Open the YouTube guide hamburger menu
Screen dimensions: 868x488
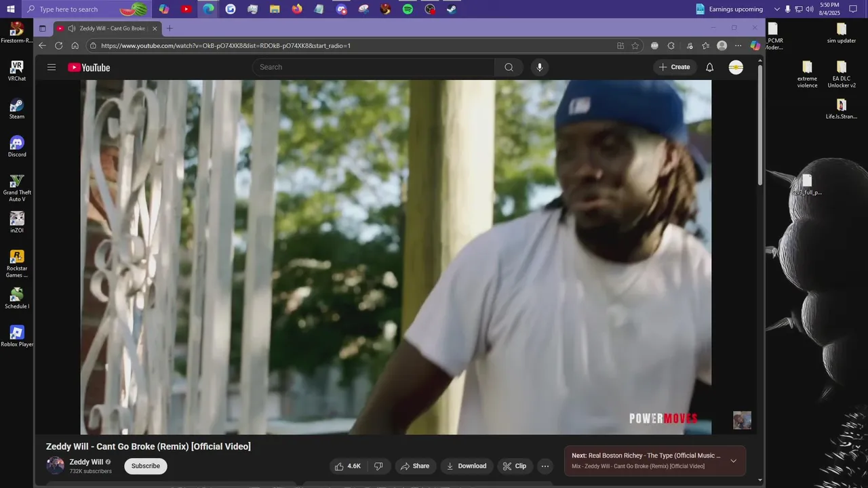[x=52, y=67]
